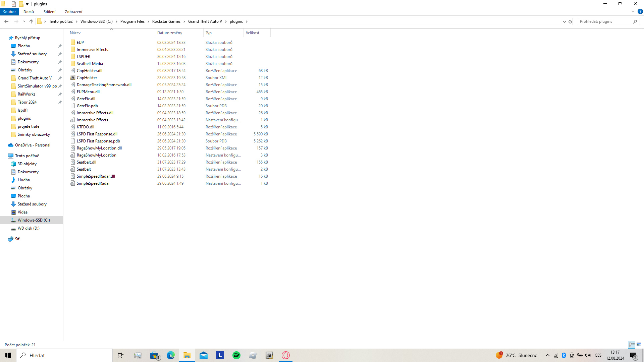Open recent locations dropdown arrow
The width and height of the screenshot is (644, 362).
[x=24, y=21]
